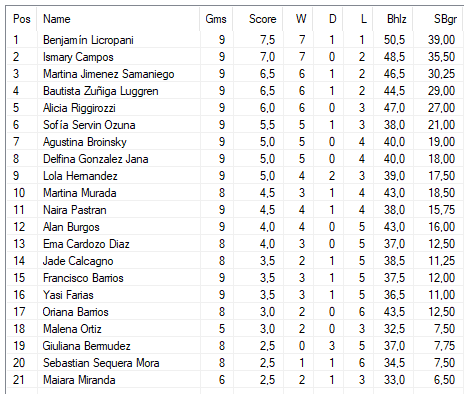Click the Martina Murada row
Image resolution: width=464 pixels, height=394 pixels.
pyautogui.click(x=235, y=193)
